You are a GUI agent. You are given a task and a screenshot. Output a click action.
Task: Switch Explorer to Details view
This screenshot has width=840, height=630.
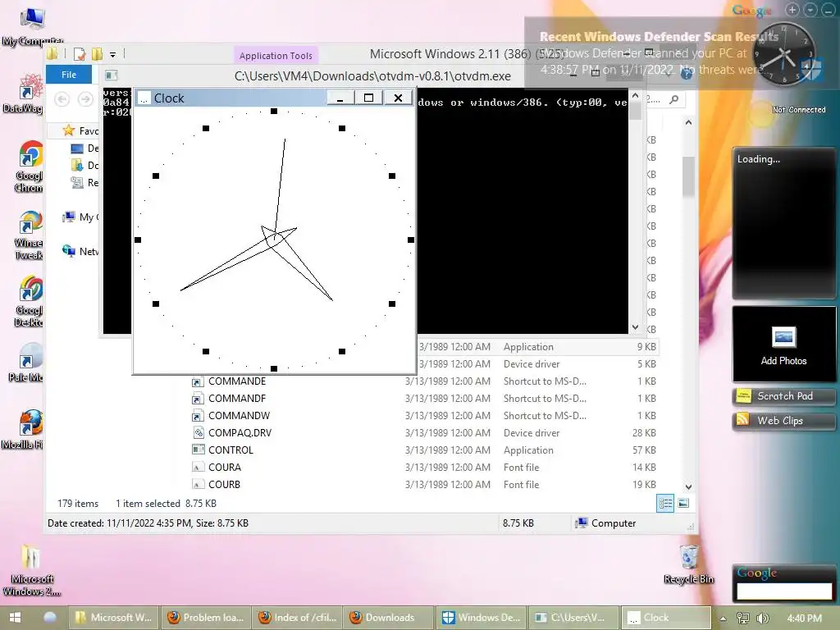[x=665, y=503]
